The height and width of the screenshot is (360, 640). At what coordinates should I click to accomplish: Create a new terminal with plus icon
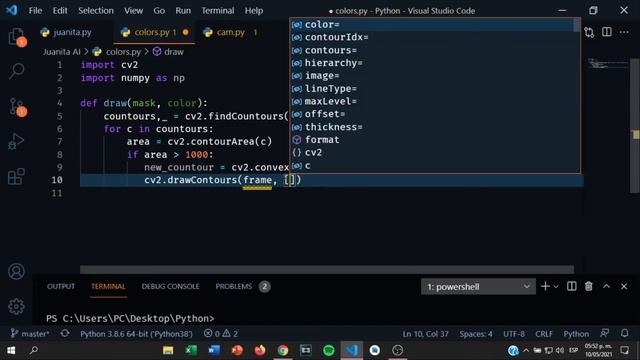(x=545, y=287)
